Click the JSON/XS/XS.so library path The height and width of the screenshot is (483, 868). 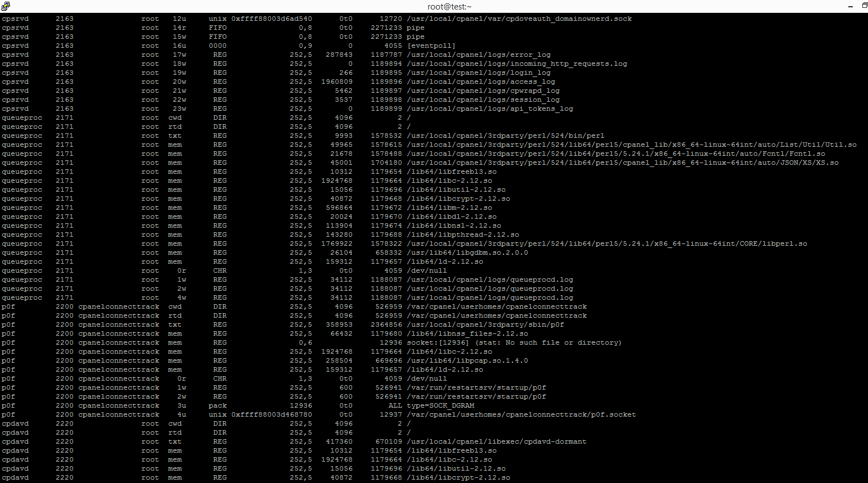click(x=622, y=162)
